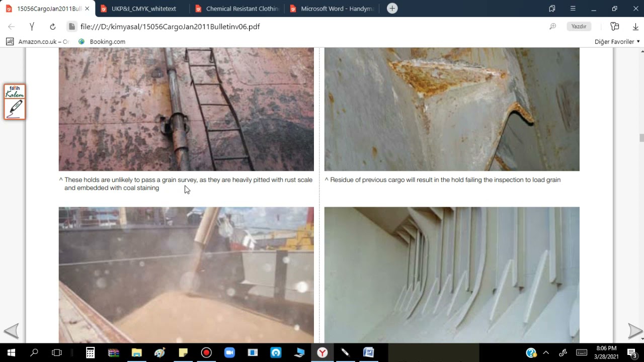
Task: Close the 15056CargoJan2011Bulletin tab
Action: pos(87,9)
